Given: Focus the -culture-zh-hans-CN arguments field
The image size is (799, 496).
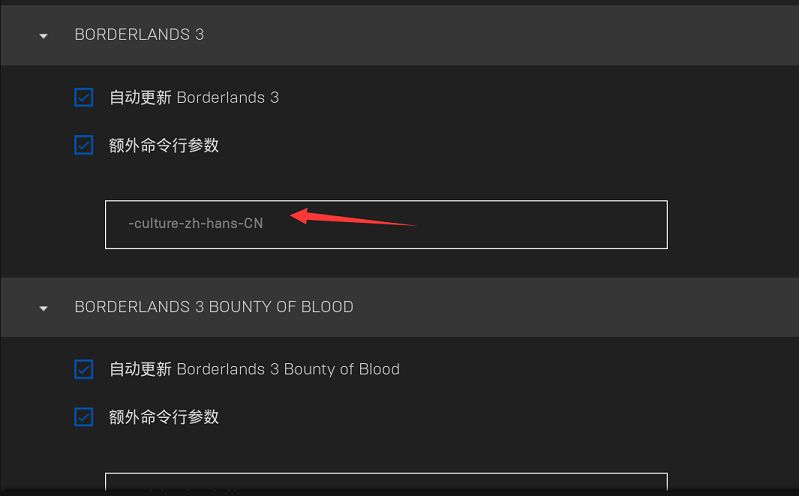Looking at the screenshot, I should [x=386, y=224].
